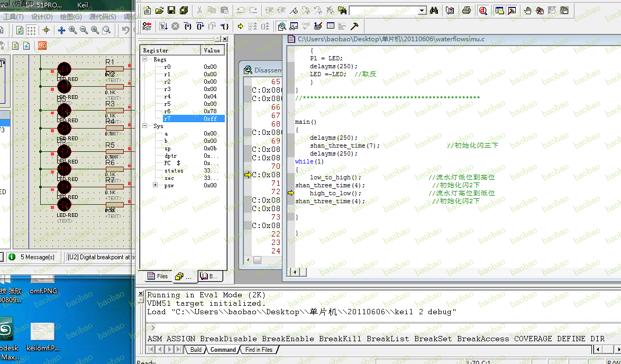Click the Open file icon
Viewport: 621px width, 364px height.
pos(159,10)
